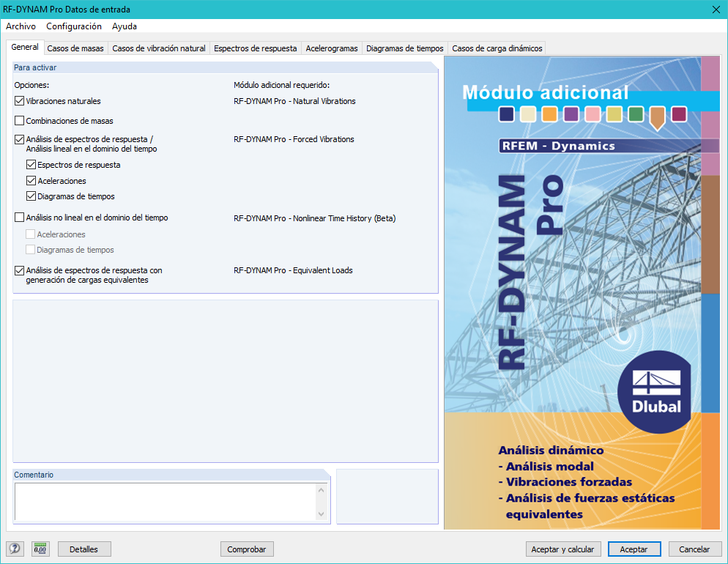
Task: Click the Dlubal logo in the banner
Action: click(x=656, y=393)
